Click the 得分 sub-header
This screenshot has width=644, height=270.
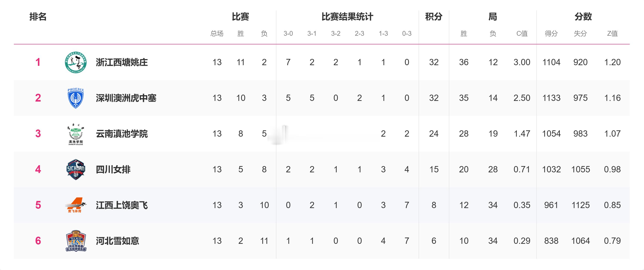click(x=551, y=34)
